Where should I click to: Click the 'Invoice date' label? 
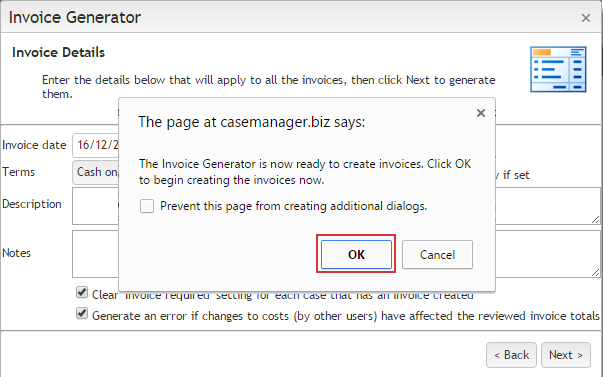(34, 145)
